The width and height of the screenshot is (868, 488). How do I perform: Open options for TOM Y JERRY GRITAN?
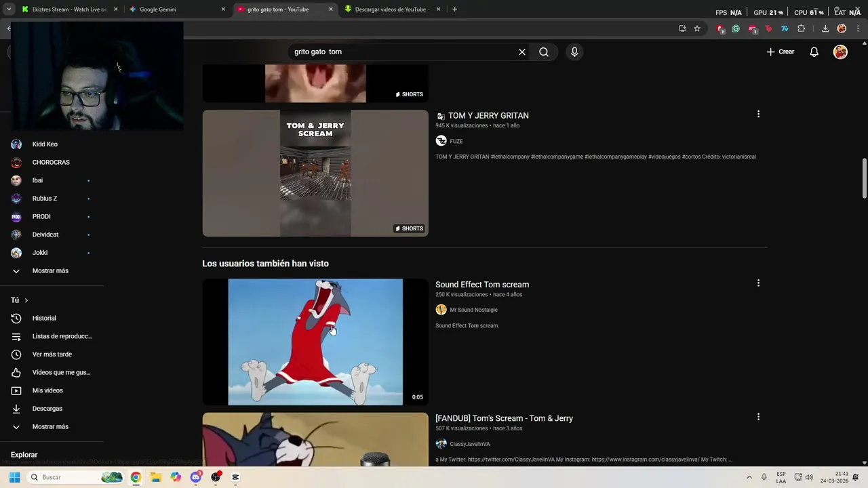coord(758,114)
